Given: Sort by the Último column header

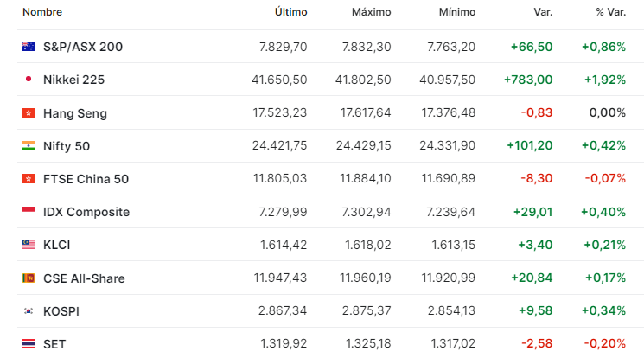Looking at the screenshot, I should [290, 12].
